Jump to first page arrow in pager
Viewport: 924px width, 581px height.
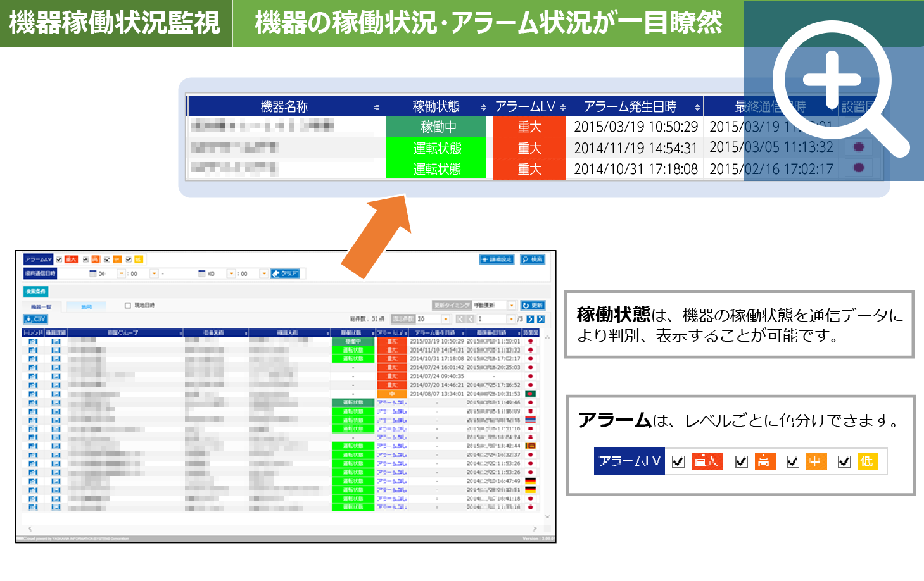pyautogui.click(x=460, y=319)
